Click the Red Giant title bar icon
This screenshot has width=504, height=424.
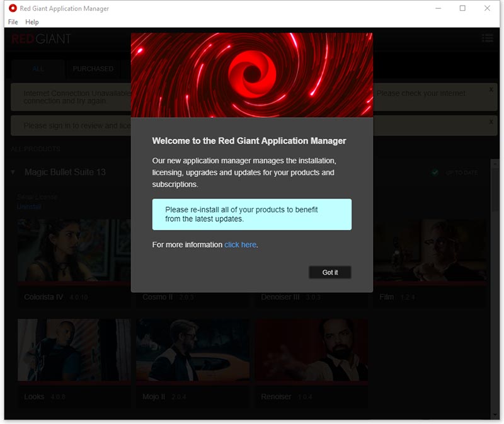tap(13, 8)
